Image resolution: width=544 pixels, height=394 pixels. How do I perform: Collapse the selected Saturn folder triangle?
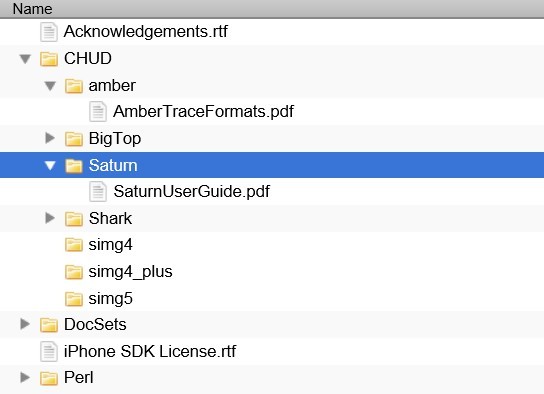pyautogui.click(x=50, y=165)
